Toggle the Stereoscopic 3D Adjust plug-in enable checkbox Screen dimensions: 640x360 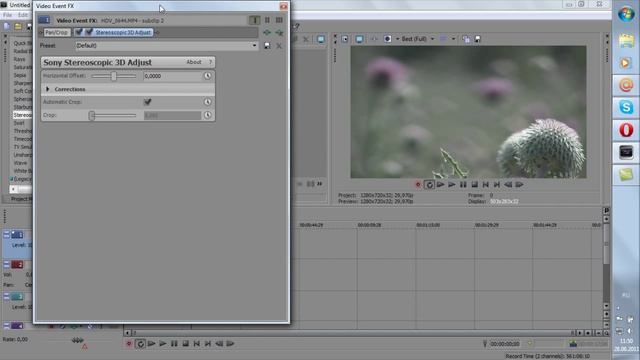point(89,32)
